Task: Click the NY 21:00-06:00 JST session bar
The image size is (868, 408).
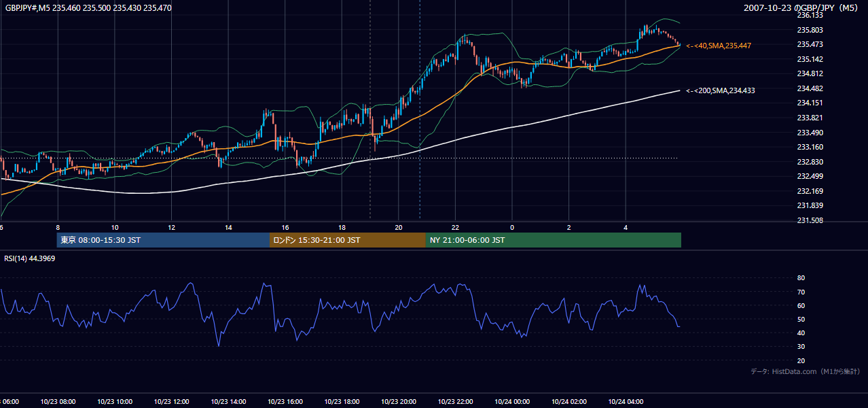Action: point(554,240)
